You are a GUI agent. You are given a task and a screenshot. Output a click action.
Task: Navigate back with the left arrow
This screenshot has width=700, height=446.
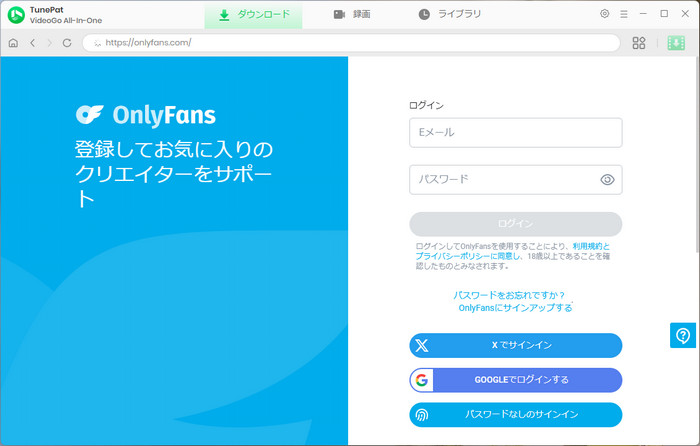33,43
